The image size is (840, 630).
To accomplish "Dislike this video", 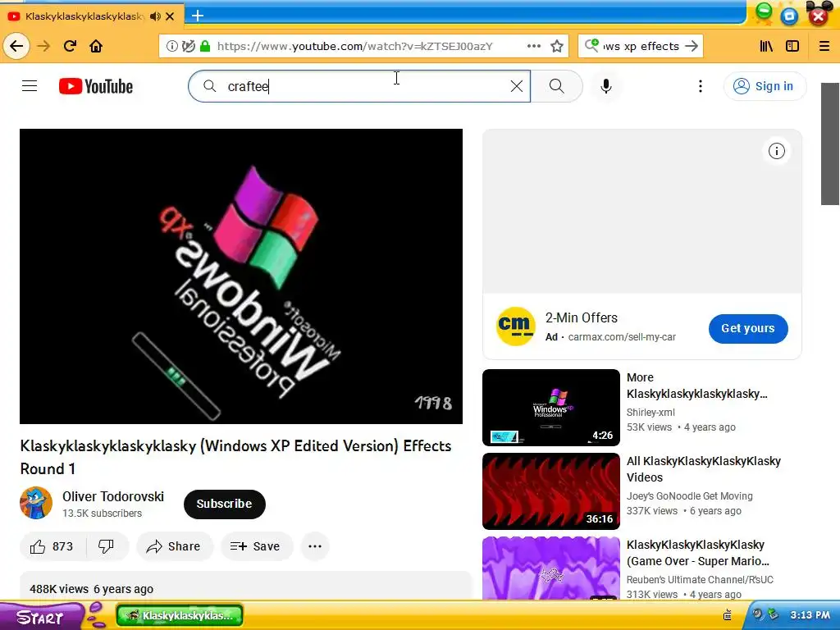I will coord(107,546).
